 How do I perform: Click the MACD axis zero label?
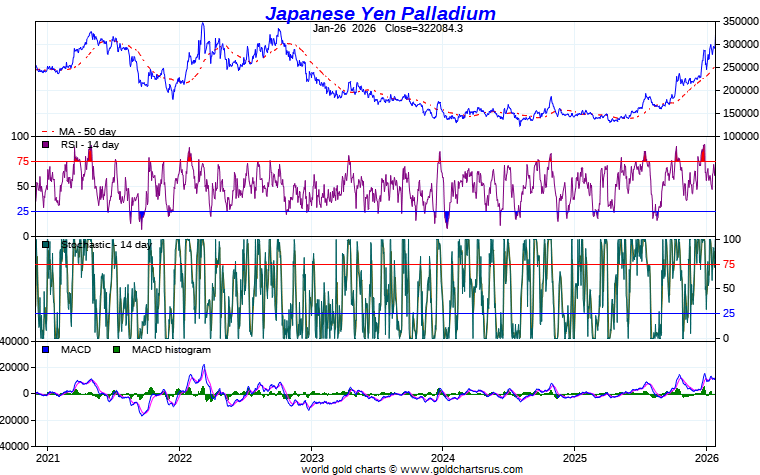pos(26,394)
